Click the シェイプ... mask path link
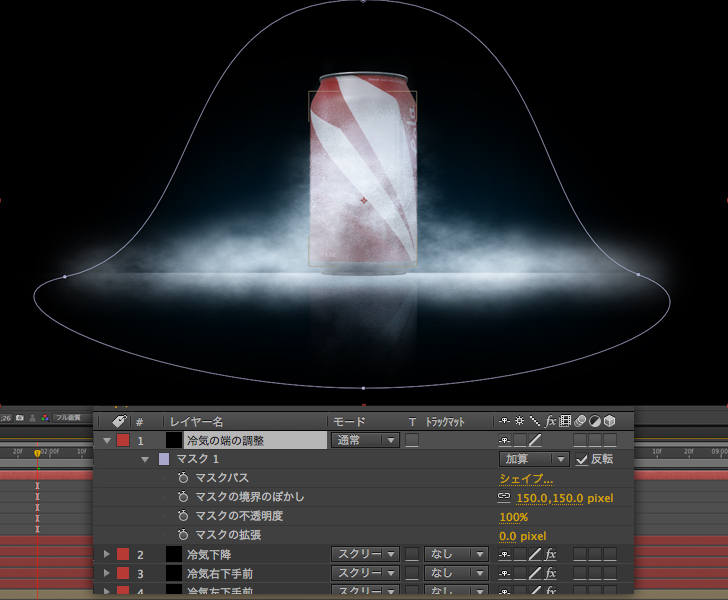728x600 pixels. pos(526,479)
